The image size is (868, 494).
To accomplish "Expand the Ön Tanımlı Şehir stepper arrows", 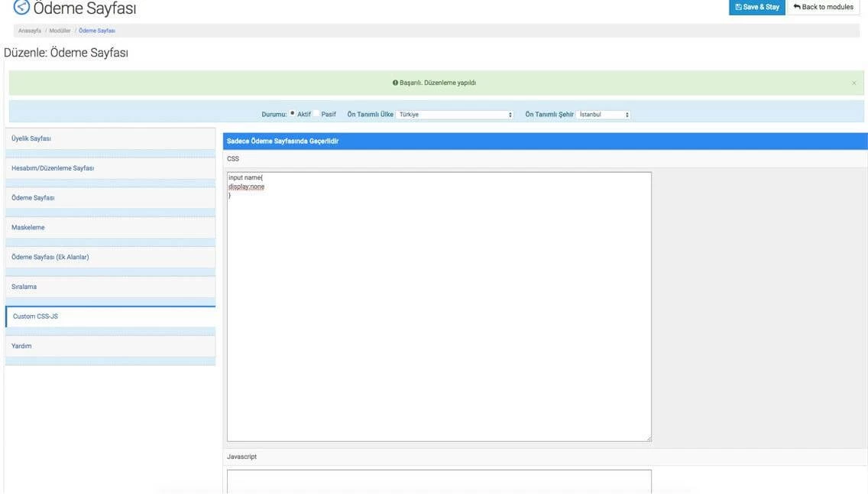I will (x=627, y=114).
